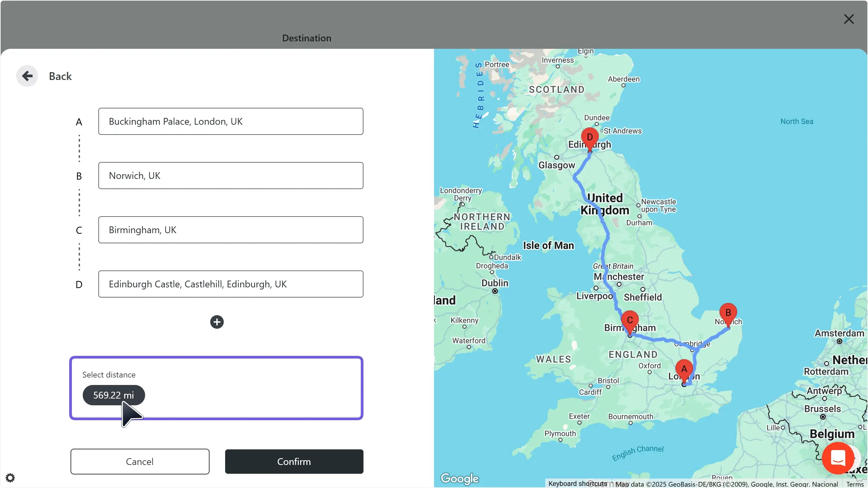Edit the Edinburgh Castle destination field
This screenshot has height=488, width=868.
click(x=231, y=284)
